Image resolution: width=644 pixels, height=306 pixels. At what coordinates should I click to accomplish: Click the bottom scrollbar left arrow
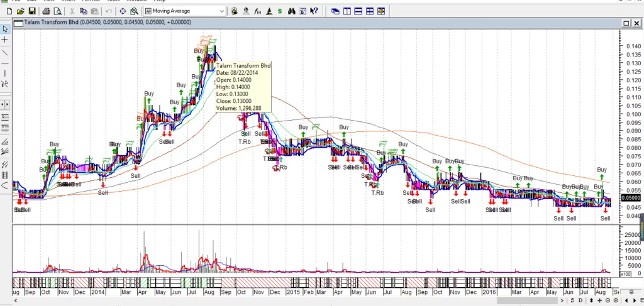point(15,301)
